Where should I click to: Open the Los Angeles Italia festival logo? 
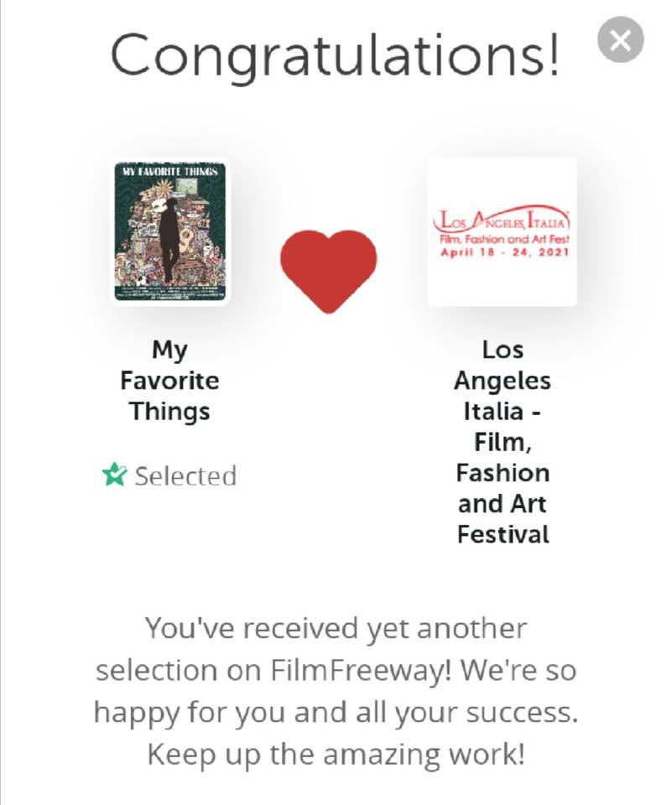tap(502, 231)
